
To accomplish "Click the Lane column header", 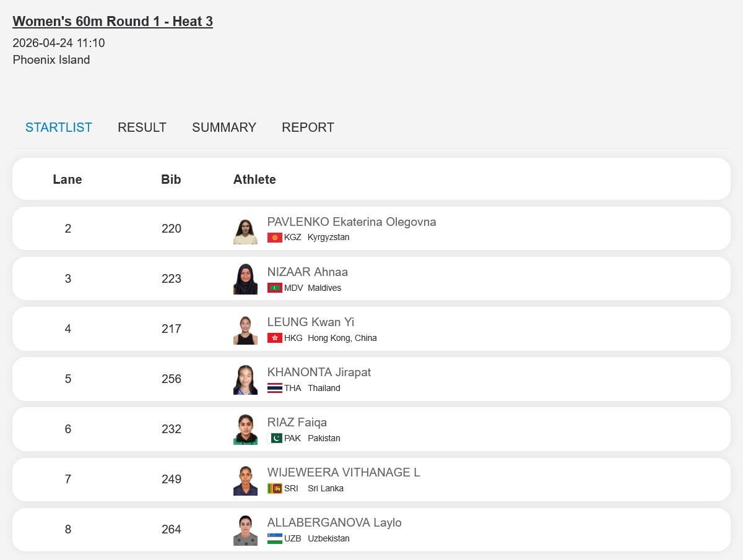I will coord(67,179).
